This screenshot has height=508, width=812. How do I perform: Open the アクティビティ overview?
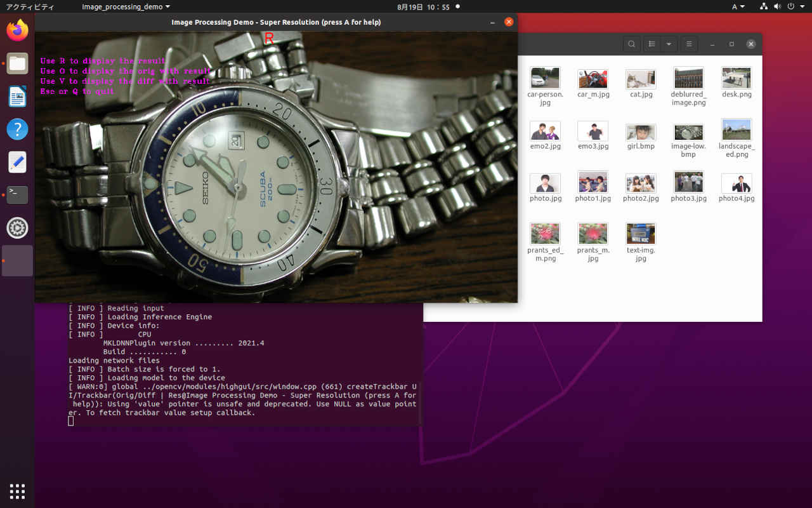[30, 7]
